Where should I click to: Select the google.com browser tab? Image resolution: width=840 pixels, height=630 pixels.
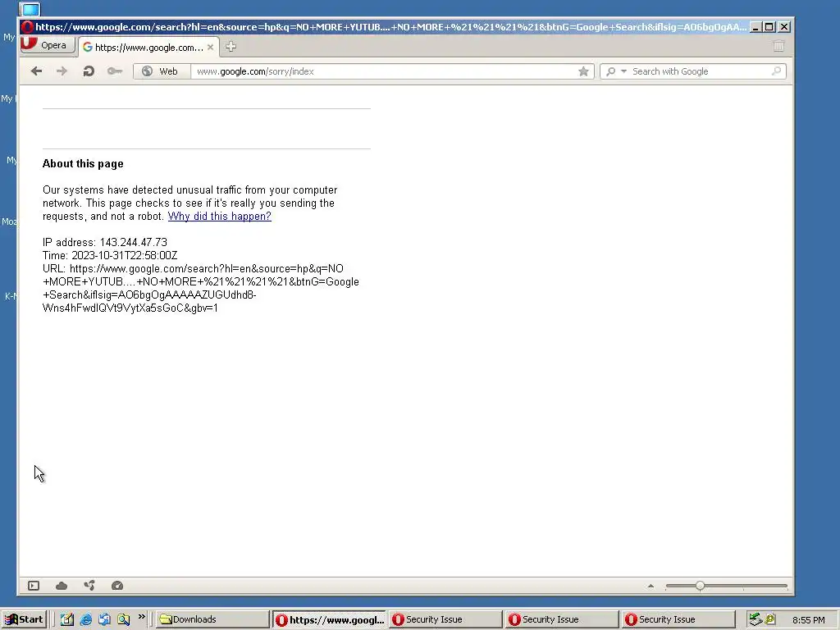tap(148, 47)
